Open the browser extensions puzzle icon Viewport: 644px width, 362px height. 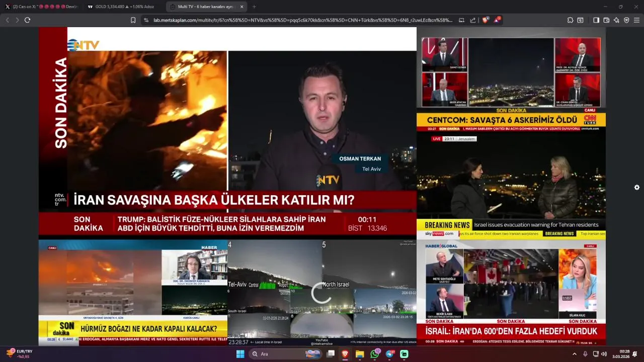coord(570,20)
